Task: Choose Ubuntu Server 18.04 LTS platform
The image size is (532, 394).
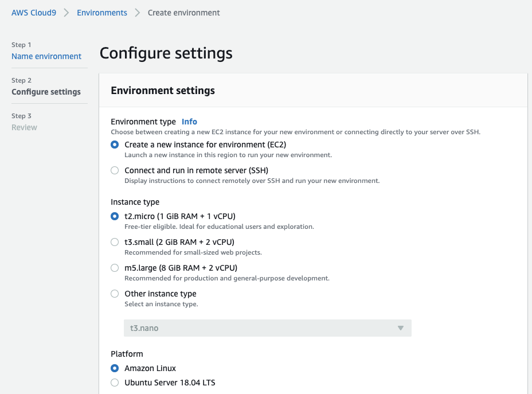Action: pos(115,383)
